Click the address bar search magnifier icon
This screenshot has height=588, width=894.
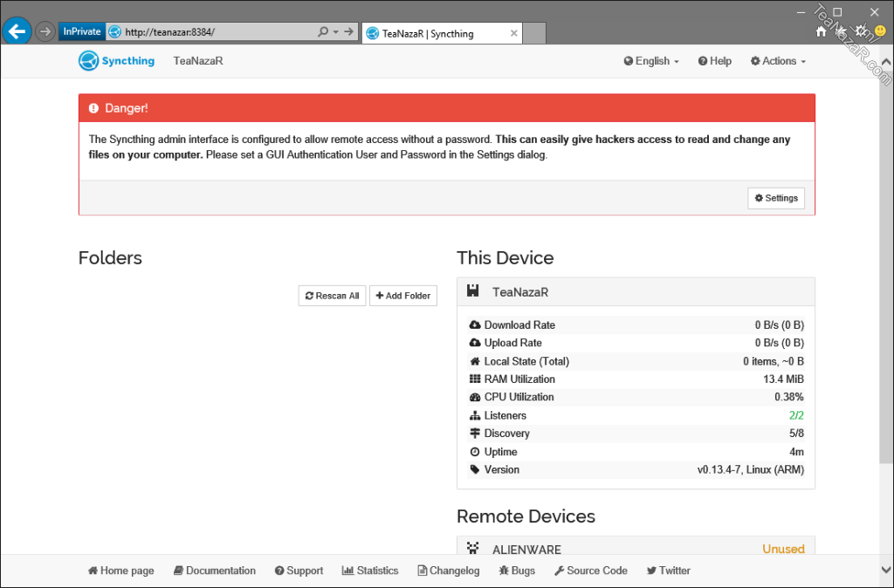(x=323, y=31)
